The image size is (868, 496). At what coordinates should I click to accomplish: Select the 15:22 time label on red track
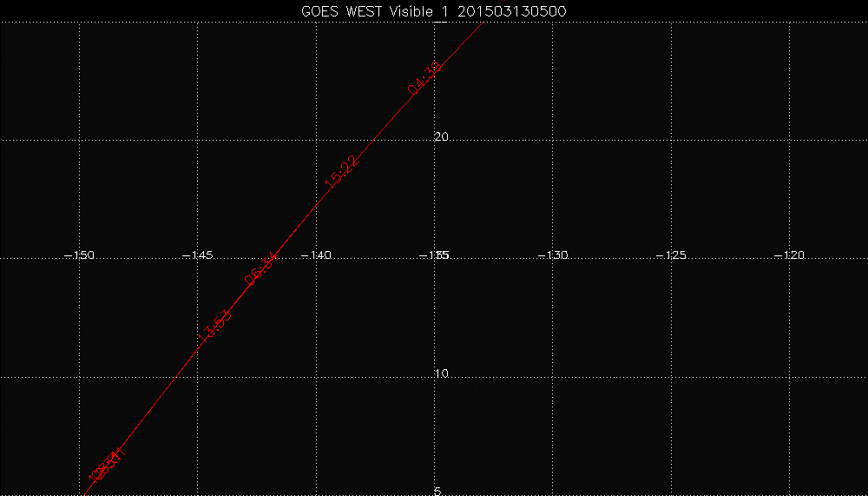click(341, 172)
